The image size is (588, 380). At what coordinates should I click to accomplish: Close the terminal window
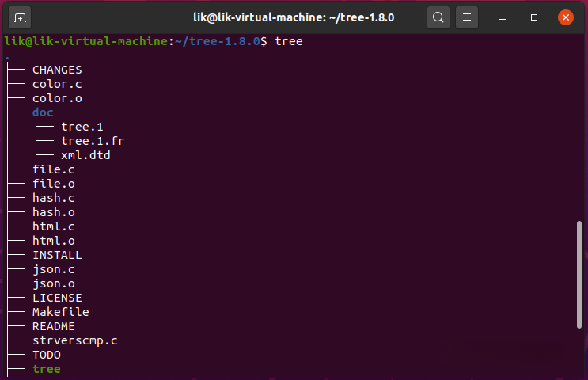tap(565, 17)
